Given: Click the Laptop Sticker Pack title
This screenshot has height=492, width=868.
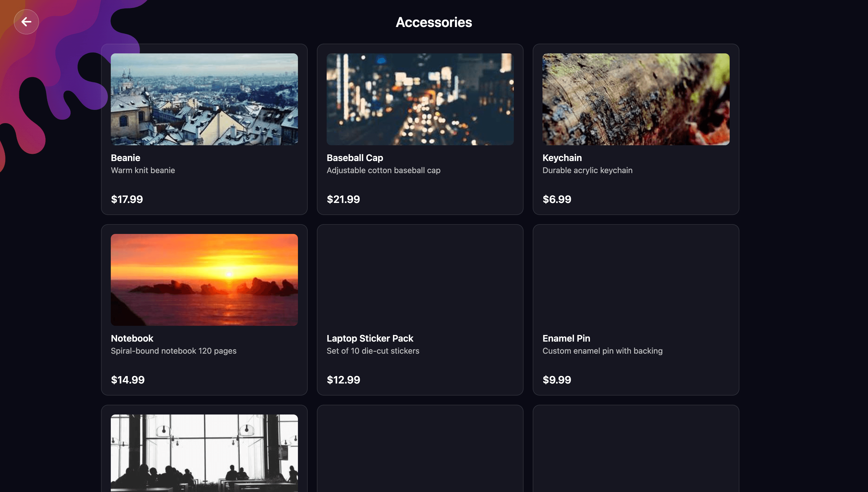Looking at the screenshot, I should point(370,338).
